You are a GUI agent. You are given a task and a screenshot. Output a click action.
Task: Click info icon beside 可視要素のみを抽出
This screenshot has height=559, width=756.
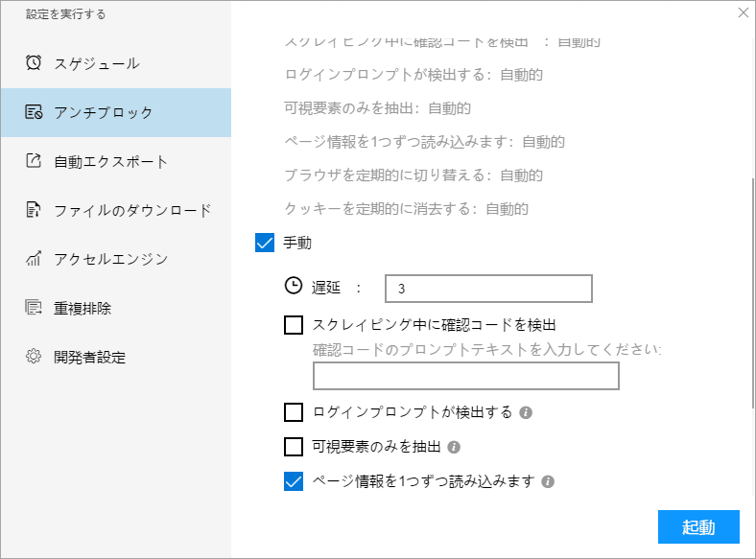pos(455,447)
